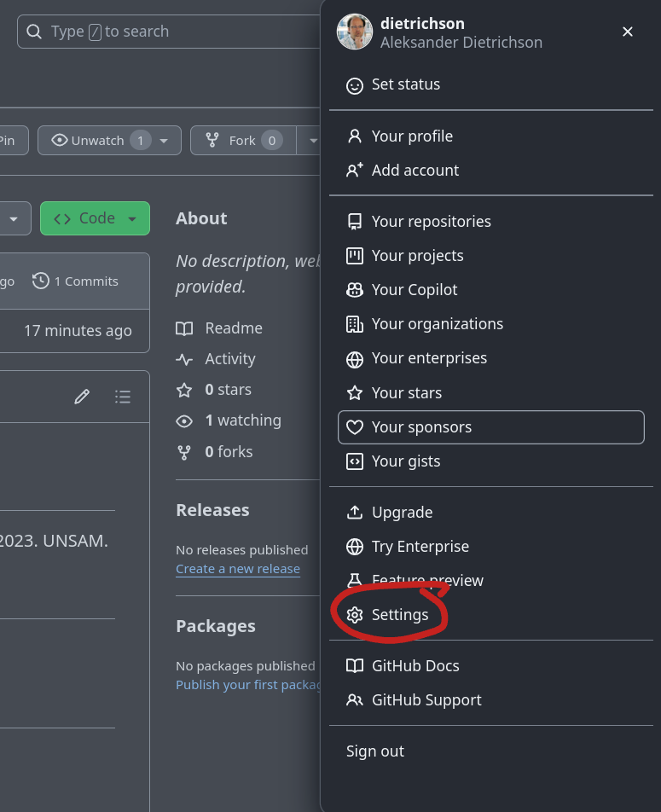Click the stars icon in About

[x=184, y=390]
